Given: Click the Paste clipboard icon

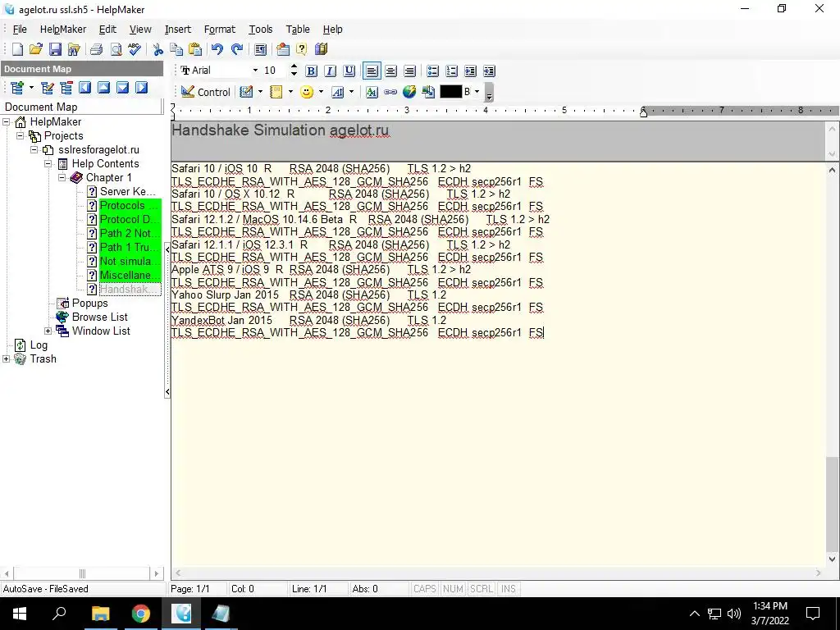Looking at the screenshot, I should (195, 49).
